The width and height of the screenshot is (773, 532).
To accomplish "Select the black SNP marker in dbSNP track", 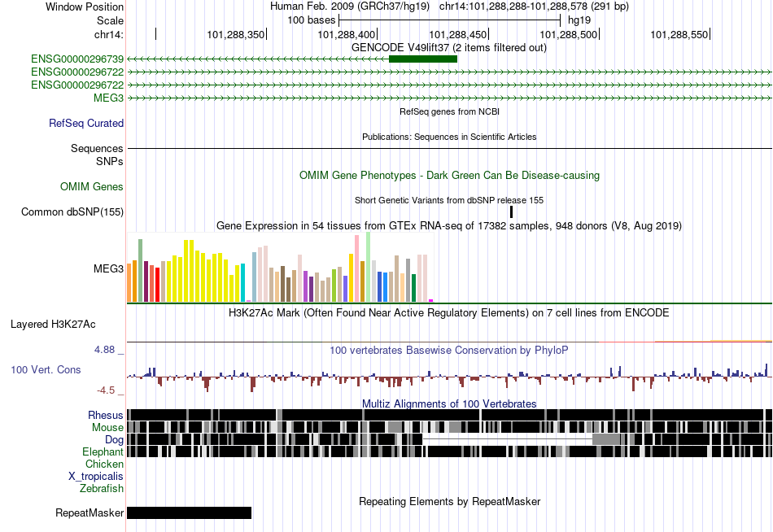I will pyautogui.click(x=511, y=212).
